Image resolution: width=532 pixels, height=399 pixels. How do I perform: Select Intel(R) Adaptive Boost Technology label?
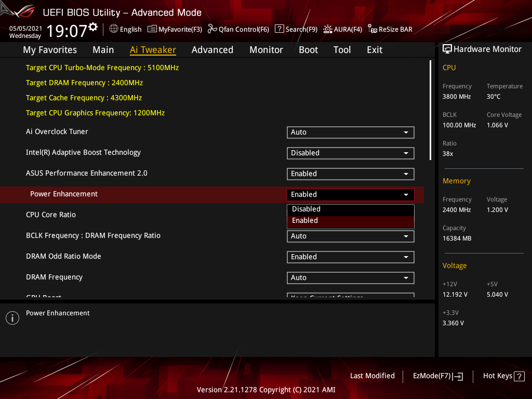[83, 153]
